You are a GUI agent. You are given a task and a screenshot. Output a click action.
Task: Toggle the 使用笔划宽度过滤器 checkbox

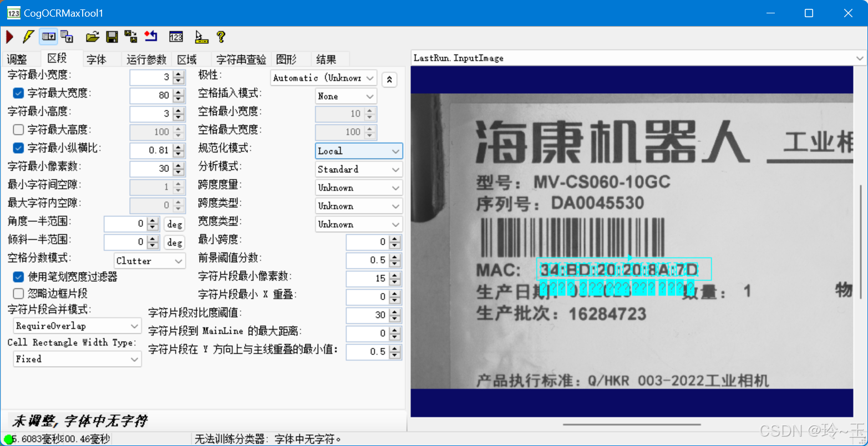[x=18, y=276]
